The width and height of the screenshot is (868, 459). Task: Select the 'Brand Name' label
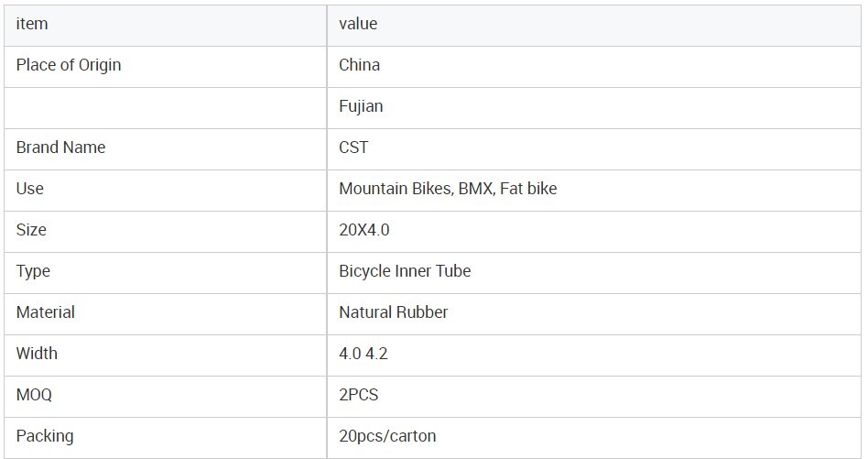[x=60, y=148]
